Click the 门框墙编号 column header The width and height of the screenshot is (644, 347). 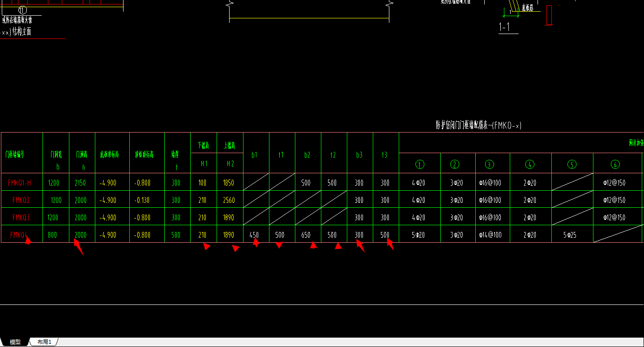[15, 155]
